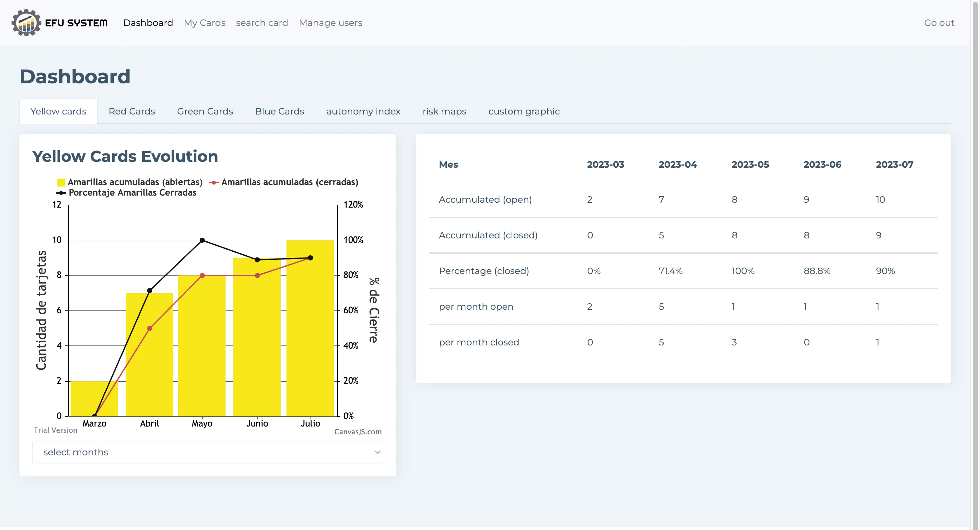Click the Julio axis label

pos(310,423)
